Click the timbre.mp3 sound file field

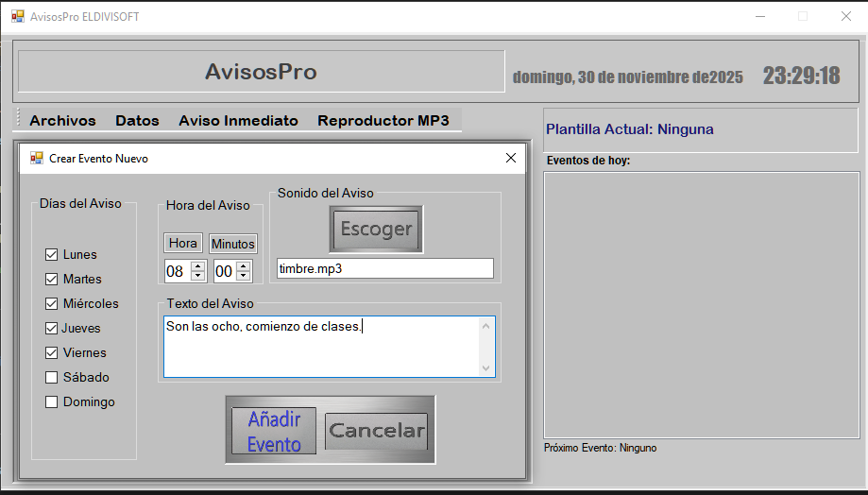pos(384,269)
